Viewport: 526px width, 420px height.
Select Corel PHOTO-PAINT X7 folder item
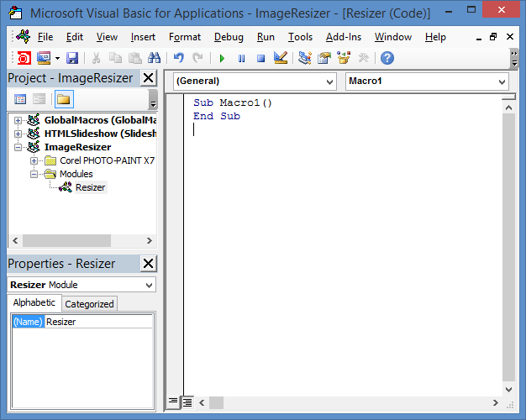[x=107, y=160]
